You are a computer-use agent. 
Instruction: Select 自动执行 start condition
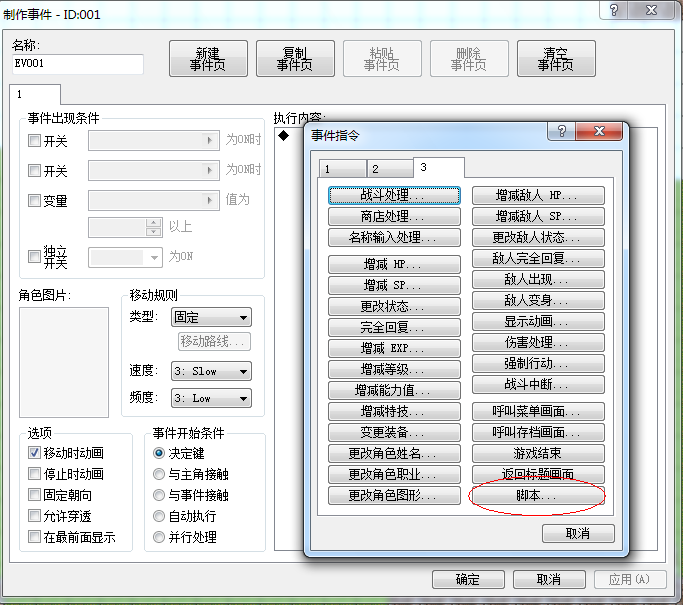159,516
